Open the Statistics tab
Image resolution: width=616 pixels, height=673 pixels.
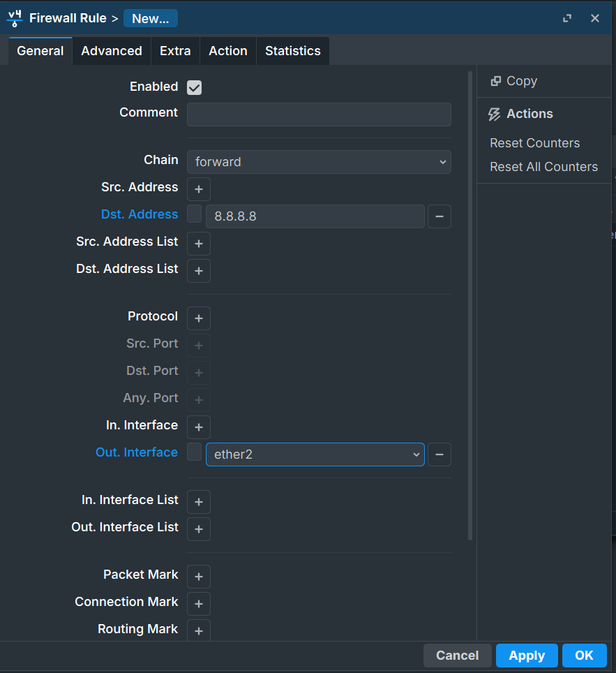pos(292,51)
